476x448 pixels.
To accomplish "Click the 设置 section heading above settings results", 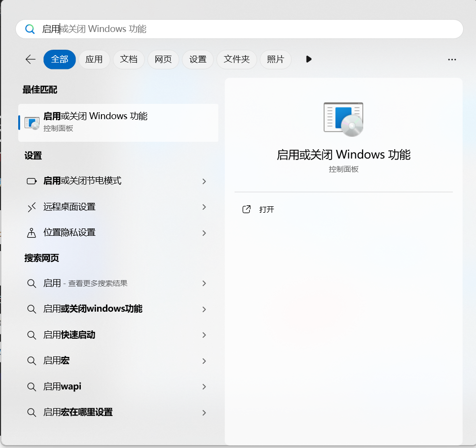I will pyautogui.click(x=33, y=156).
